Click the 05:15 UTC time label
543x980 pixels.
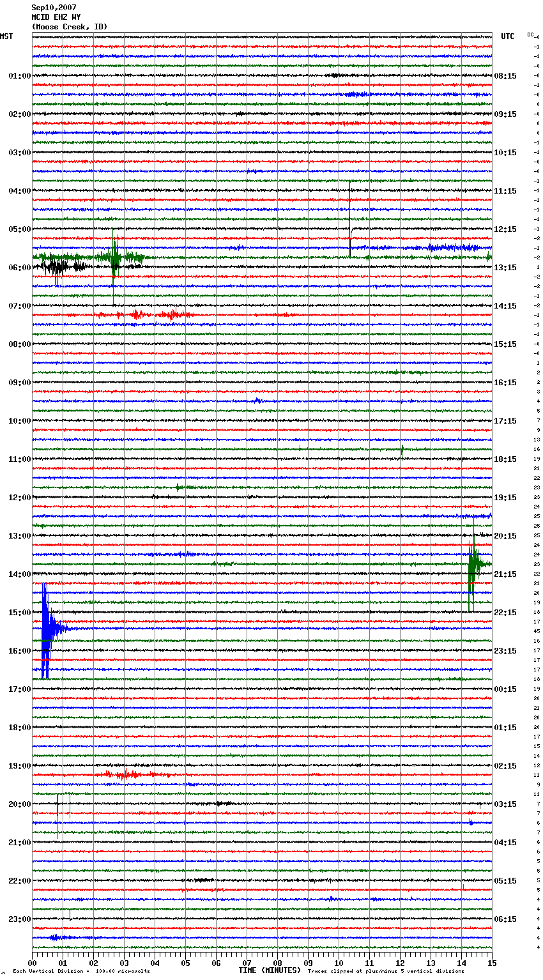[505, 881]
